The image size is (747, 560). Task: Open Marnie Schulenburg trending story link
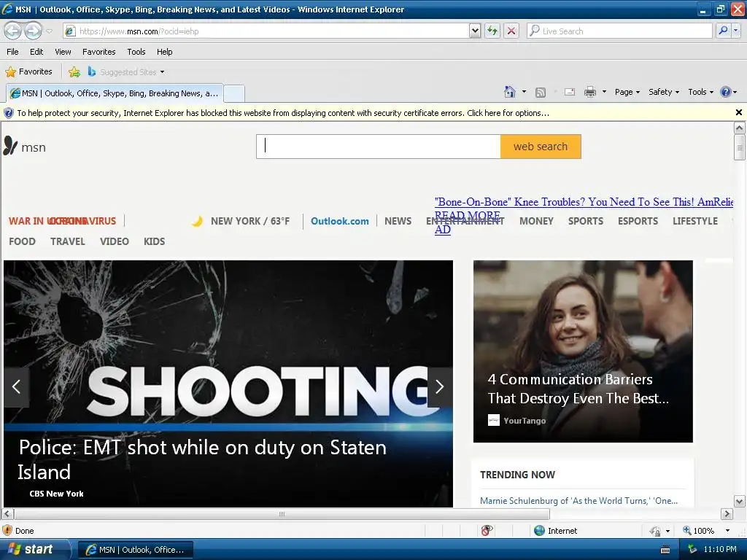tap(578, 500)
